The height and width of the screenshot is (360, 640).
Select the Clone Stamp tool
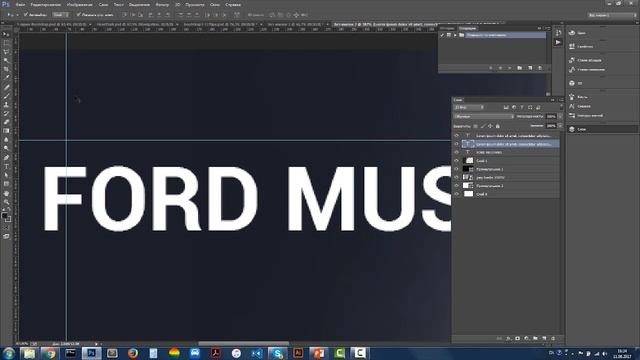pos(6,104)
